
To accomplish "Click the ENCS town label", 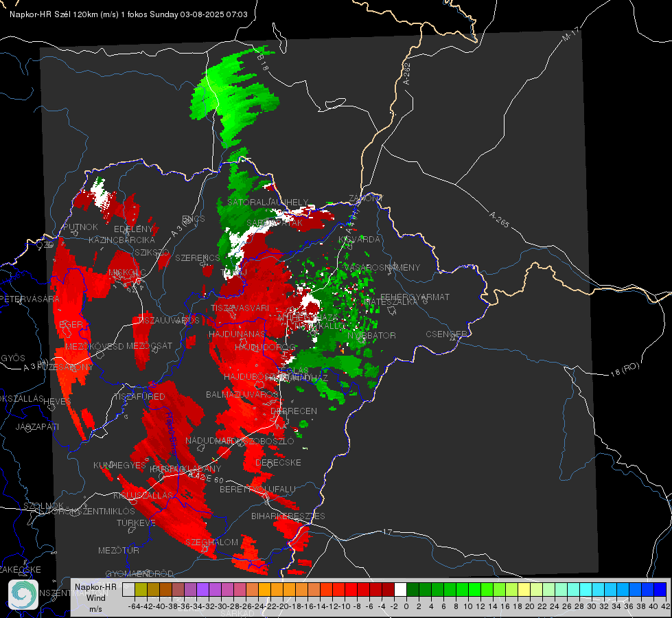I will pos(194,219).
